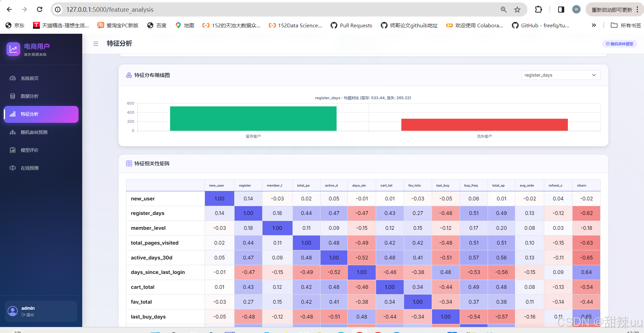Click 0.64 cell in days_since_last_login row

586,272
